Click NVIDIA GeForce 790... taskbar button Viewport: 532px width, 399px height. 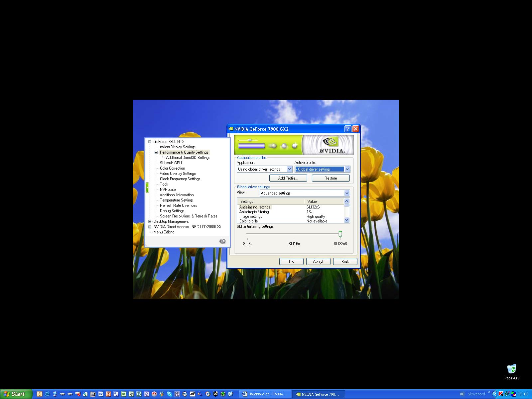(x=318, y=394)
